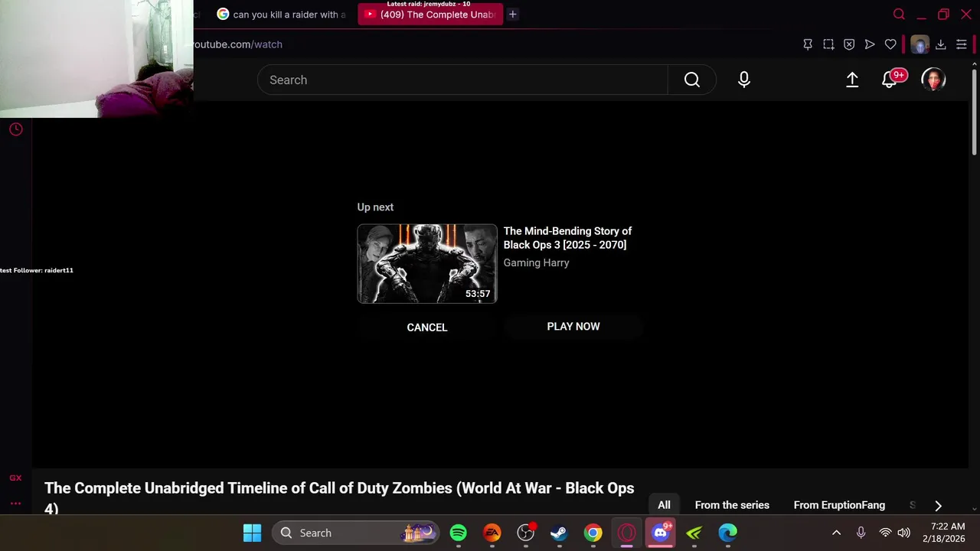This screenshot has height=551, width=980.
Task: Open Wi-Fi network tray icon
Action: tap(885, 533)
